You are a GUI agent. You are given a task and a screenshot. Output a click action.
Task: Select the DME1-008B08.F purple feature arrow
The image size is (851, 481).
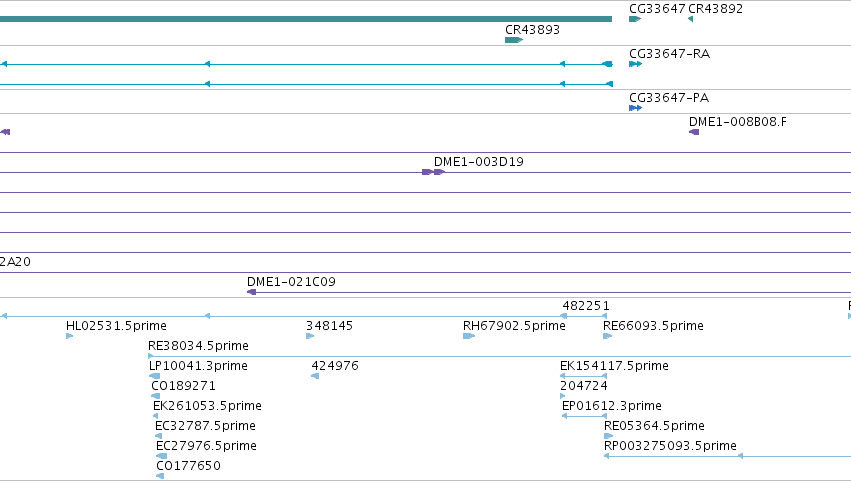(x=694, y=132)
